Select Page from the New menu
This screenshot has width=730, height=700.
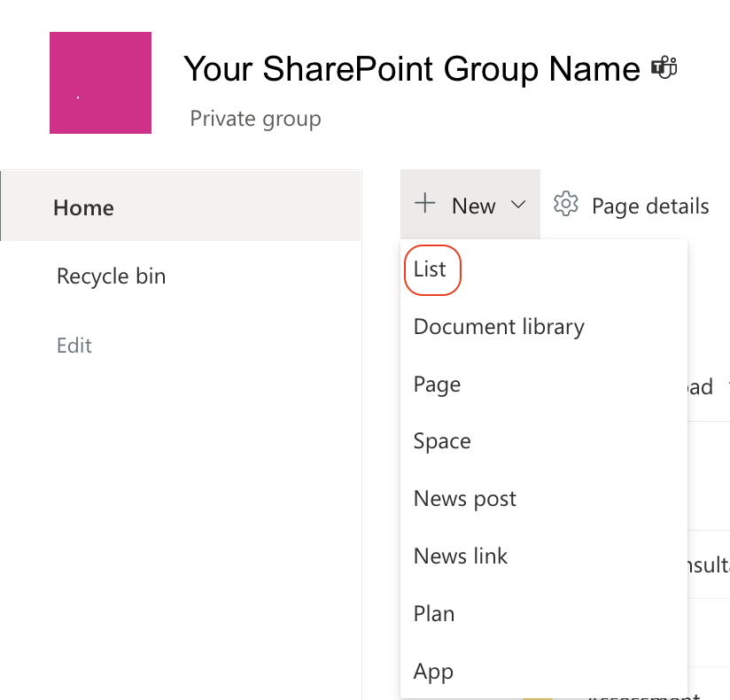(436, 384)
